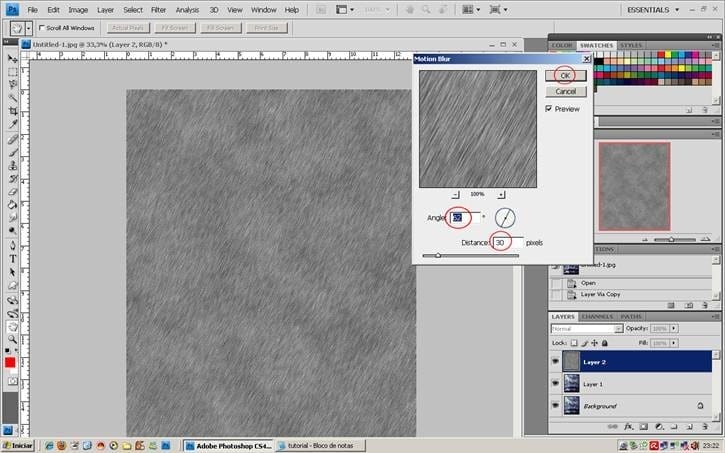Screen dimensions: 725x453
Task: Click the lock all icon in Layers
Action: click(x=604, y=343)
